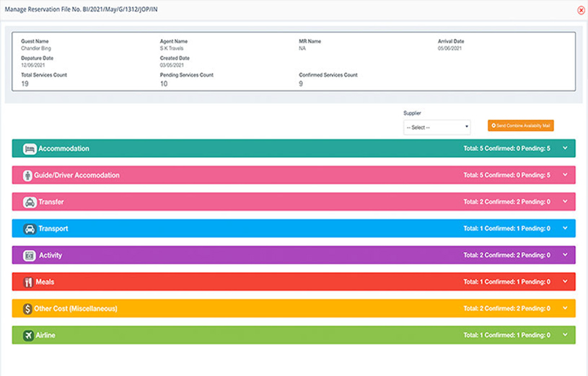The width and height of the screenshot is (588, 376).
Task: Click the Accommodation bed icon
Action: (x=30, y=149)
